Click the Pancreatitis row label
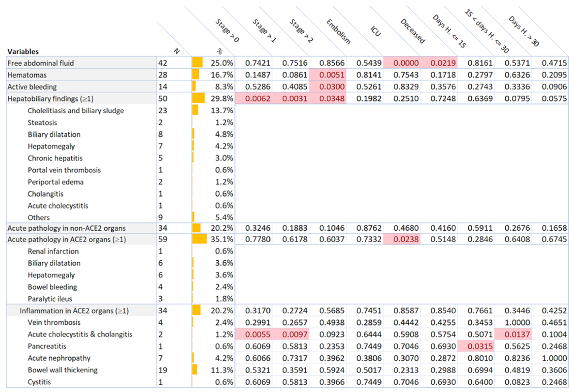 pos(47,346)
